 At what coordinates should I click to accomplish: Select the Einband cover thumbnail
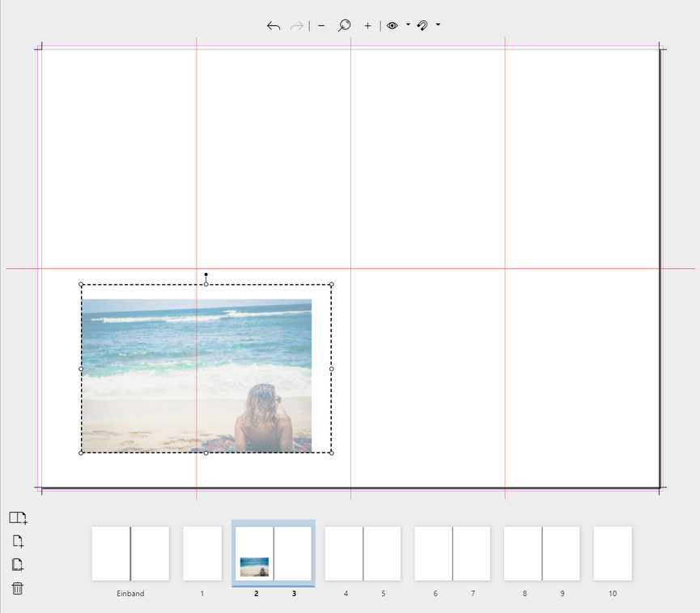[130, 554]
